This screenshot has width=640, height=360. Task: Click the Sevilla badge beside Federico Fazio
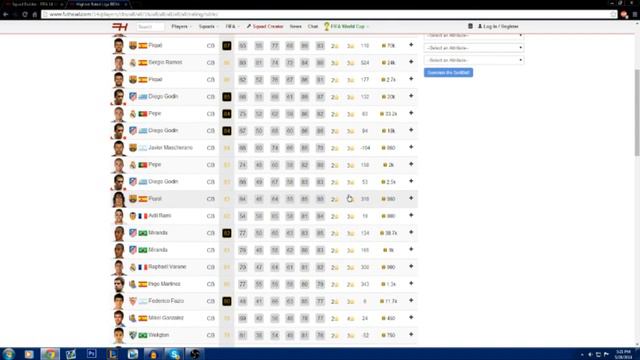click(x=133, y=301)
